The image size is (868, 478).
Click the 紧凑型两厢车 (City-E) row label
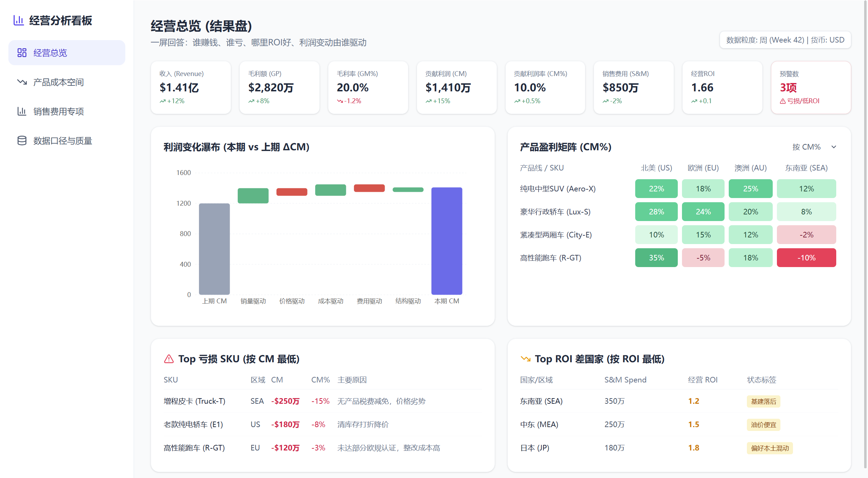[x=556, y=235]
